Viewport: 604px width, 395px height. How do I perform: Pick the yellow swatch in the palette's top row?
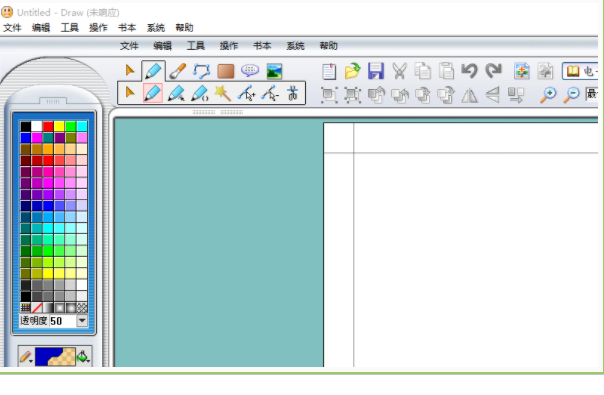tap(59, 126)
